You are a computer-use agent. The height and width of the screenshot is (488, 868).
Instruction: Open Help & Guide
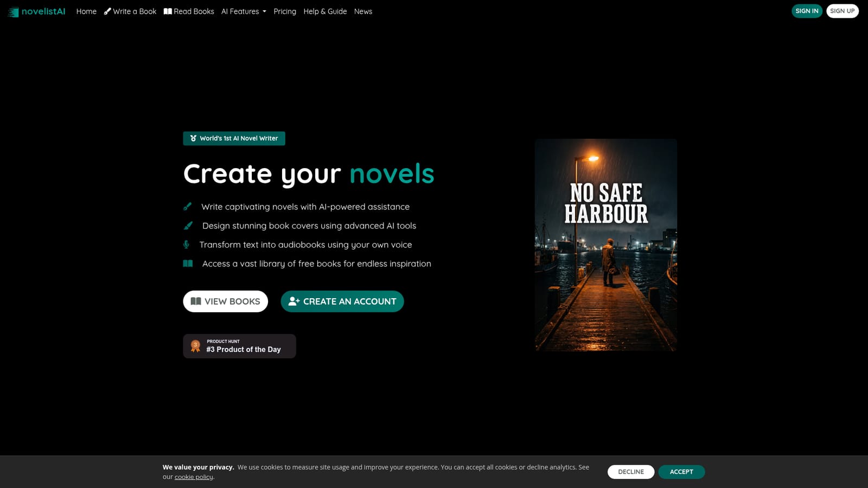click(325, 11)
